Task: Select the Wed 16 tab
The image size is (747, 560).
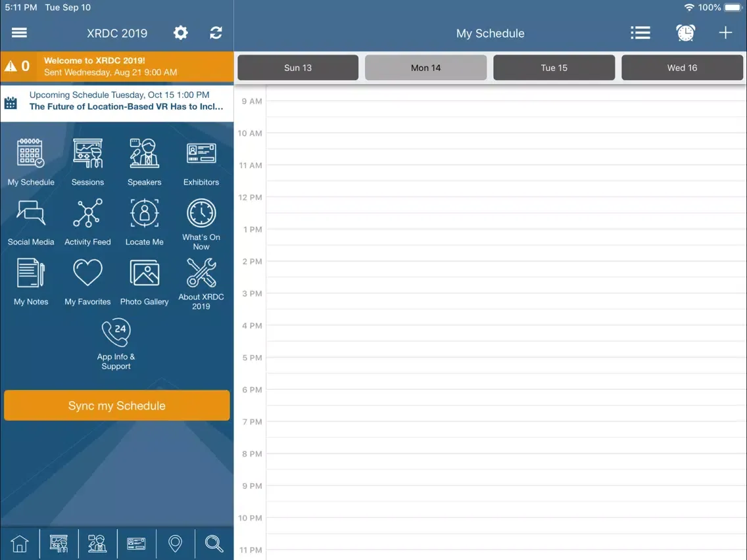Action: click(x=682, y=68)
